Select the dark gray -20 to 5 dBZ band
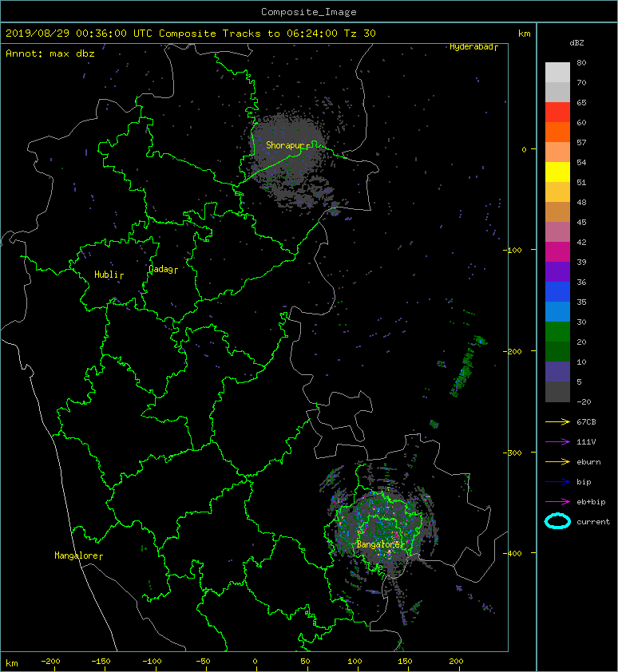 (557, 392)
